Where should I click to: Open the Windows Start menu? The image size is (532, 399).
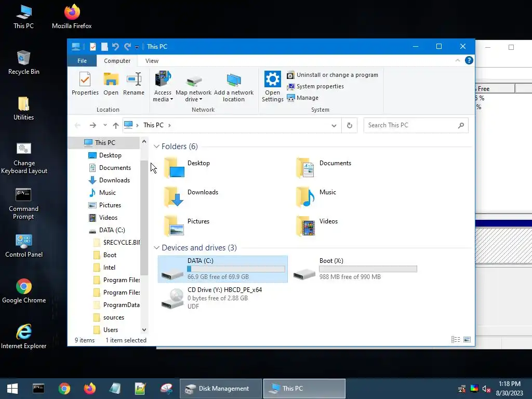tap(12, 389)
